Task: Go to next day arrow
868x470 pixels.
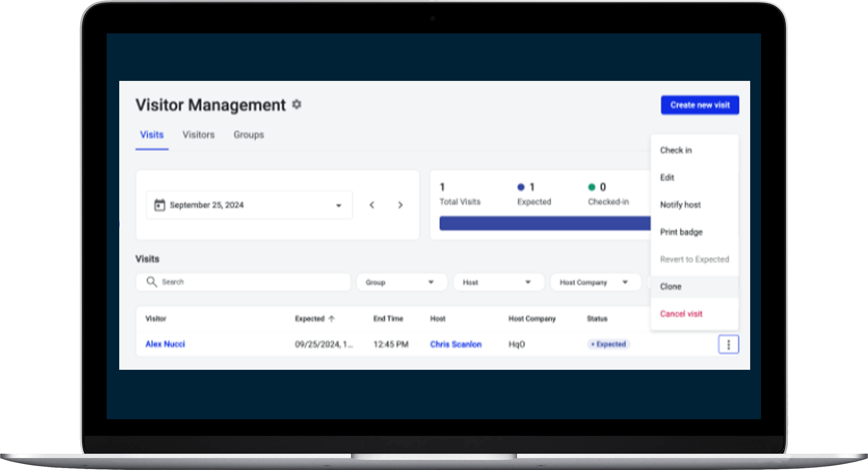Action: pos(400,205)
